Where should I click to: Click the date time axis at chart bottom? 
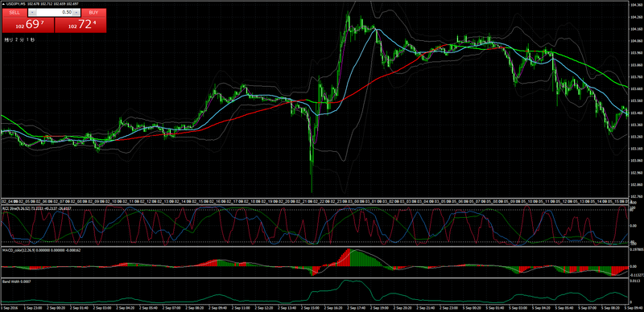(314, 306)
